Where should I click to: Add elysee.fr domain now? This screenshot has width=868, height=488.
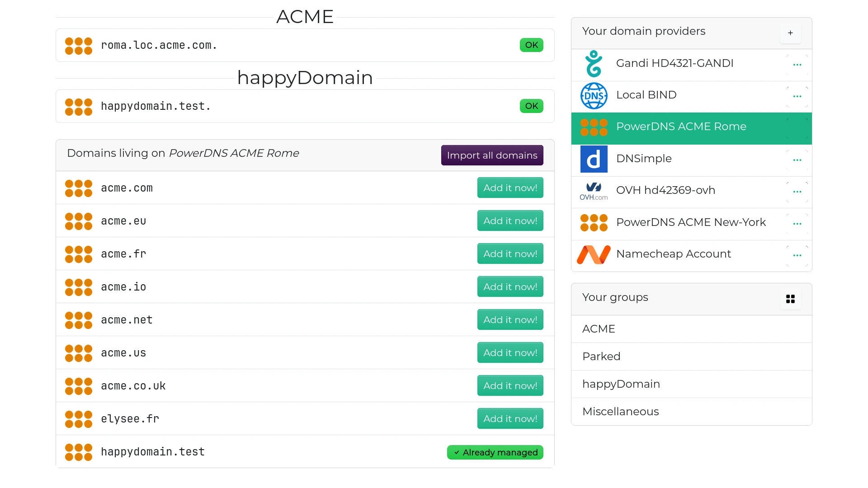510,419
